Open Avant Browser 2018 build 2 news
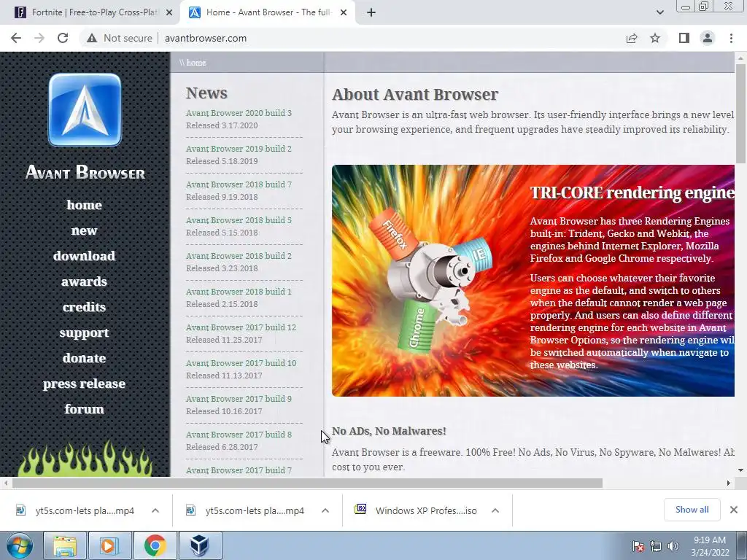Screen dimensions: 747x560 (239, 256)
